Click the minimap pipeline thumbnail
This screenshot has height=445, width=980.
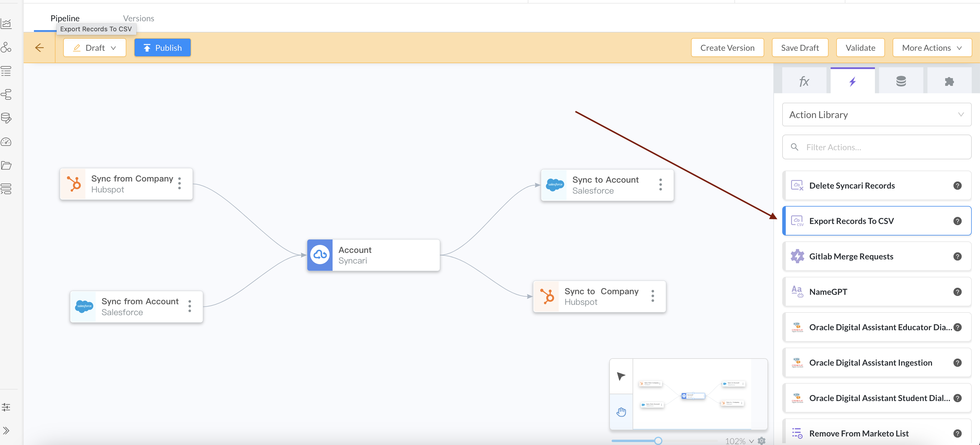692,394
